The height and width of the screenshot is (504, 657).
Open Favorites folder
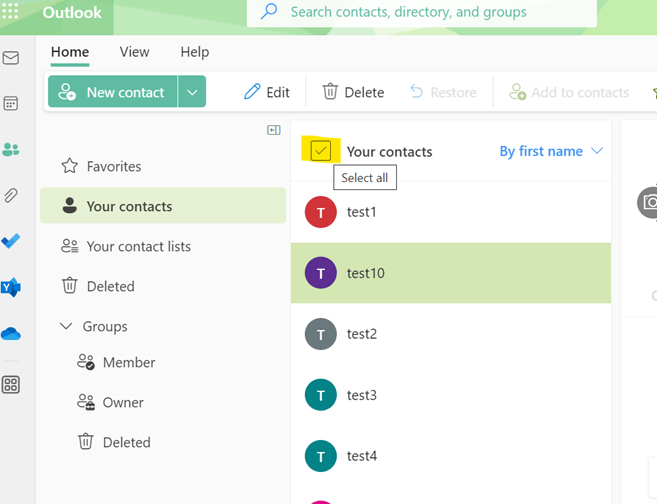tap(163, 166)
